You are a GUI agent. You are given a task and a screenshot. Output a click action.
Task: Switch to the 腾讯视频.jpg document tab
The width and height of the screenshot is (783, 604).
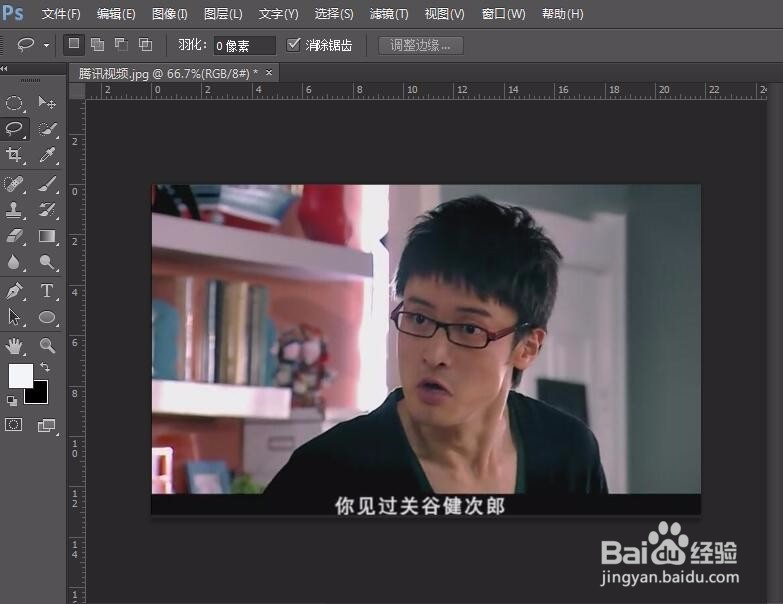click(168, 73)
